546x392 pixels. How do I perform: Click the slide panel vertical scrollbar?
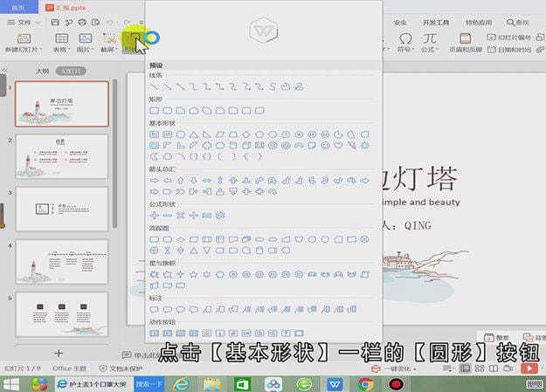[114, 153]
